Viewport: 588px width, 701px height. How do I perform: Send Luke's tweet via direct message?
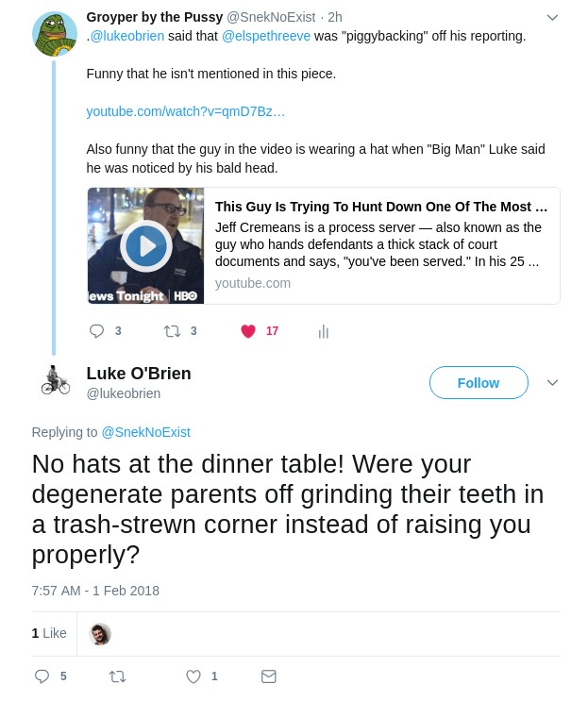tap(269, 676)
